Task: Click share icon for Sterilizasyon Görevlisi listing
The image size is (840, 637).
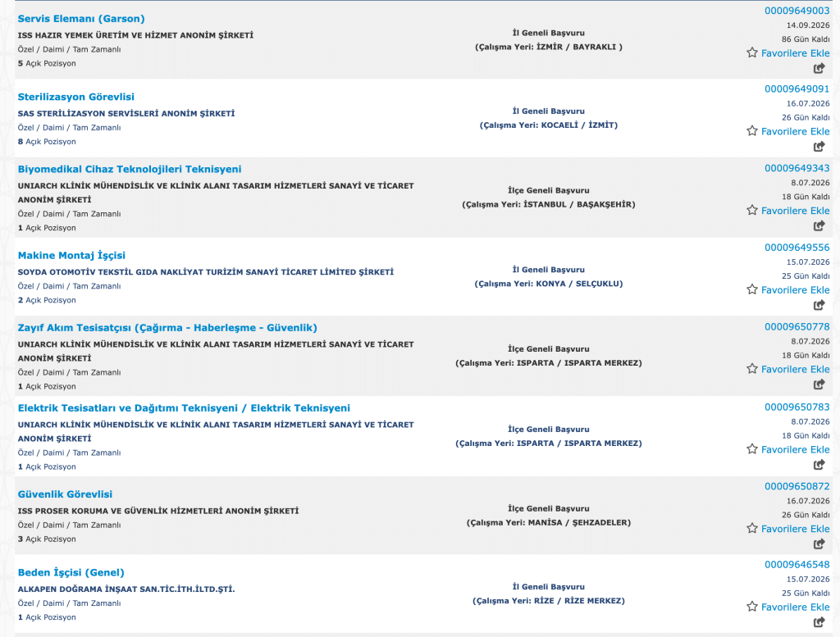Action: tap(819, 146)
